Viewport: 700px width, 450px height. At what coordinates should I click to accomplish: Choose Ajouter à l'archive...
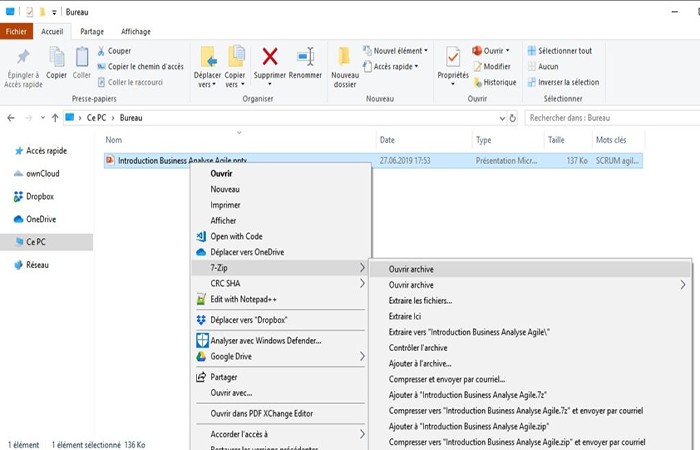tap(530, 363)
